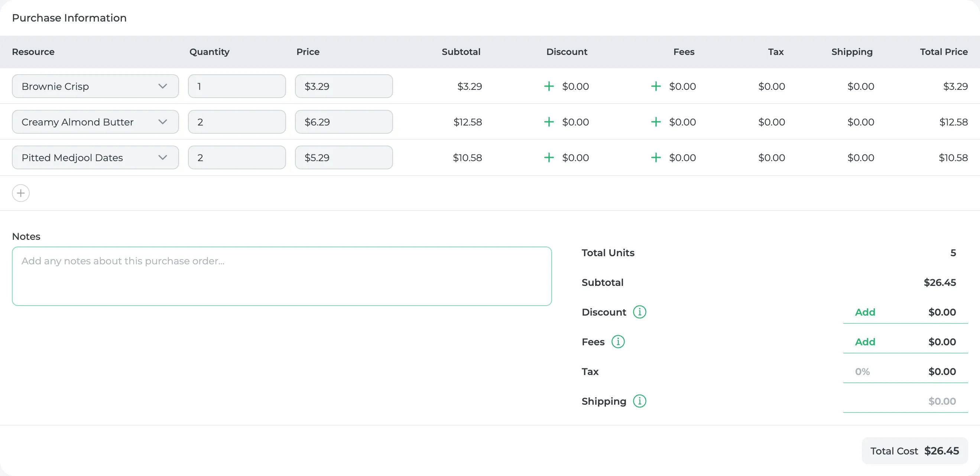Add discount to Pitted Medjool Dates row
Screen dimensions: 980x476
tap(549, 157)
